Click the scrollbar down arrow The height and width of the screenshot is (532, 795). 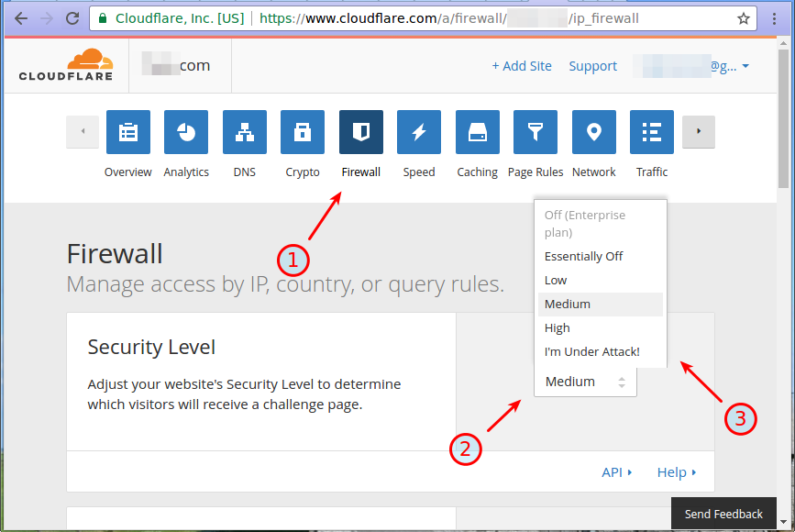[x=783, y=522]
